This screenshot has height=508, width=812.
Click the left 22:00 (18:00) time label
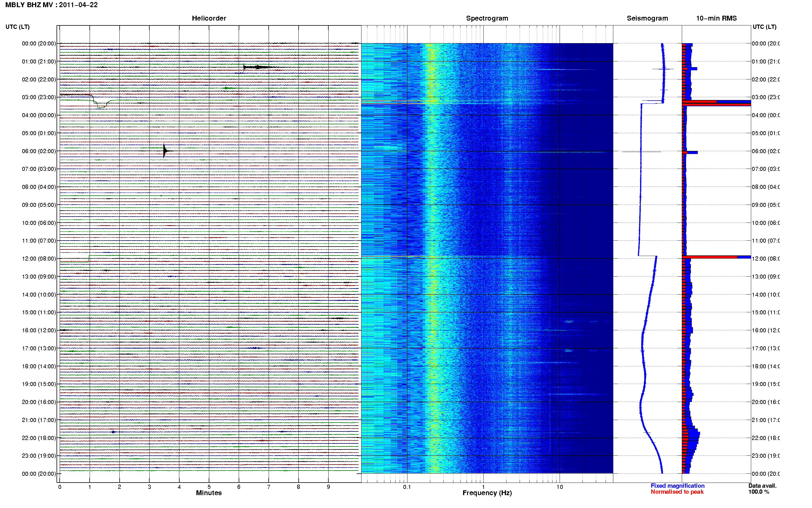tap(39, 438)
